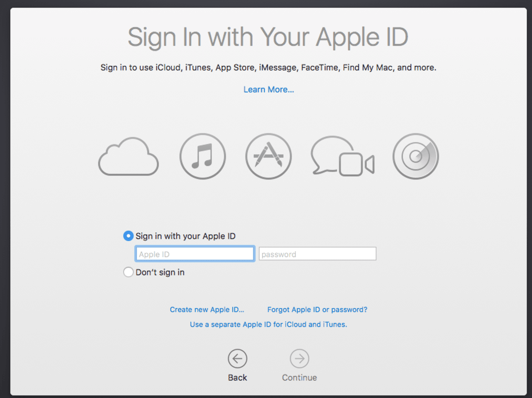Click 'Use a separate Apple ID for iCloud and iTunes'
This screenshot has width=532, height=398.
268,324
